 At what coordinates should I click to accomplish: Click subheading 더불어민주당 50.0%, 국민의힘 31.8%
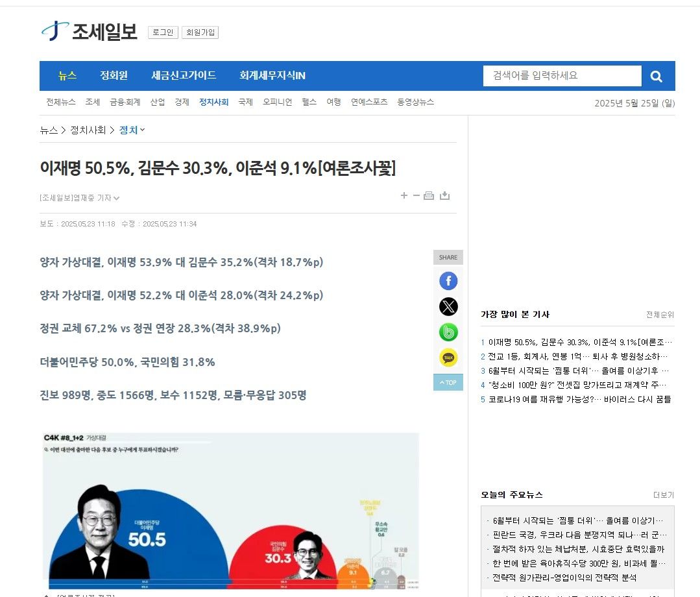tap(127, 361)
